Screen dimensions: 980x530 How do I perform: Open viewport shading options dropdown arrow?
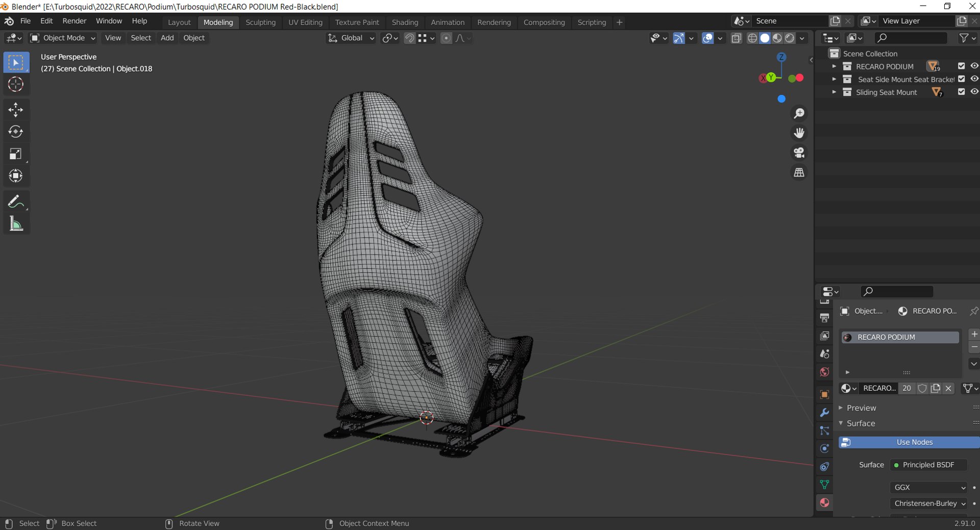tap(802, 38)
